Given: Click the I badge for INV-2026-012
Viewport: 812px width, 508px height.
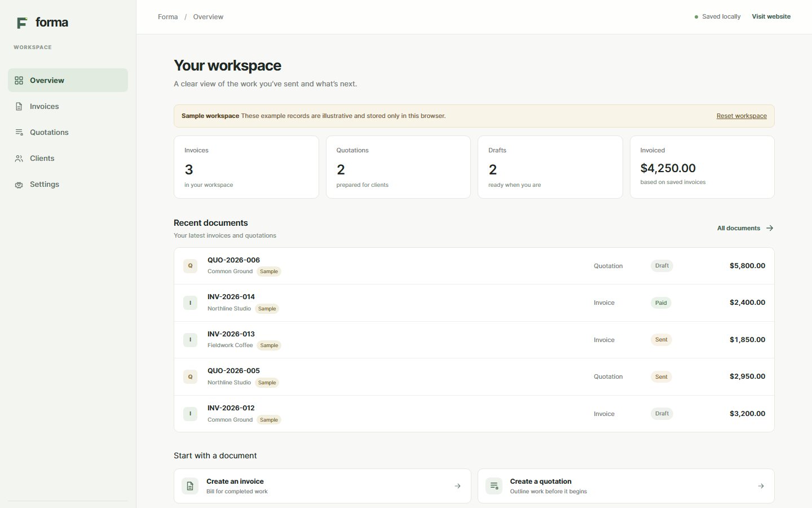Looking at the screenshot, I should click(x=190, y=414).
